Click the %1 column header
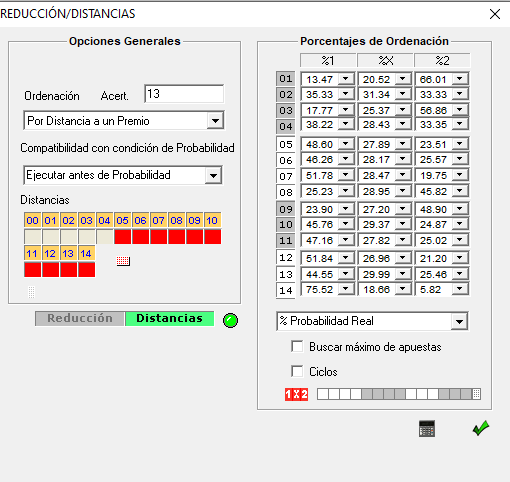 coord(328,60)
